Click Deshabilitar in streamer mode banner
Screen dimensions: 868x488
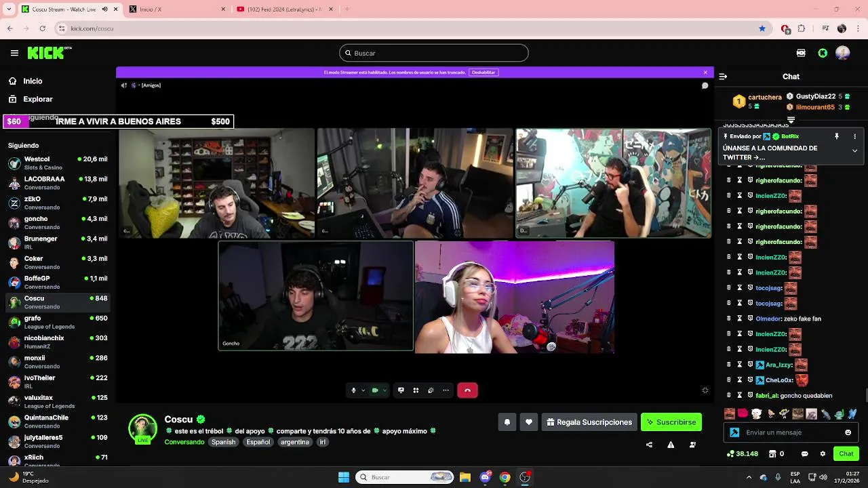(484, 72)
